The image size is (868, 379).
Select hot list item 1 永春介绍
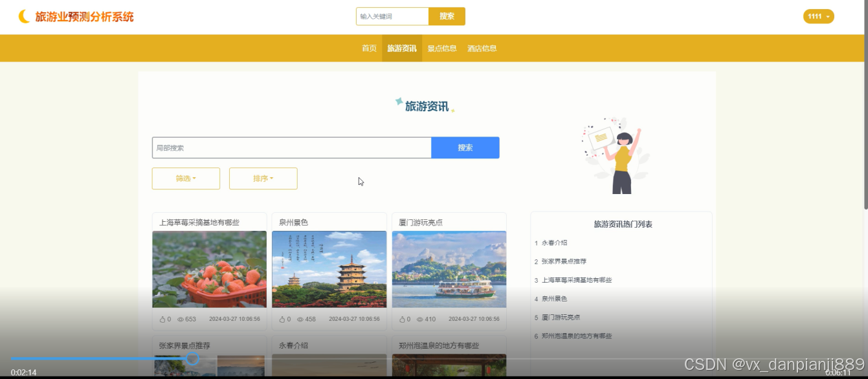click(x=554, y=243)
